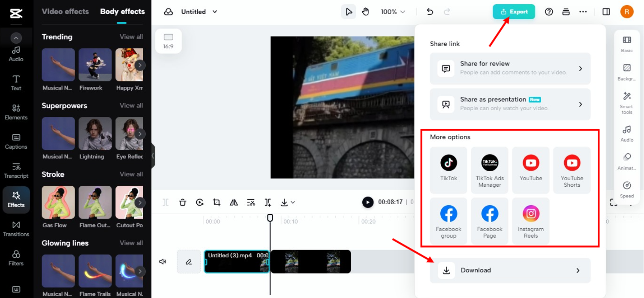The width and height of the screenshot is (644, 298).
Task: Open the help question mark icon
Action: tap(549, 12)
